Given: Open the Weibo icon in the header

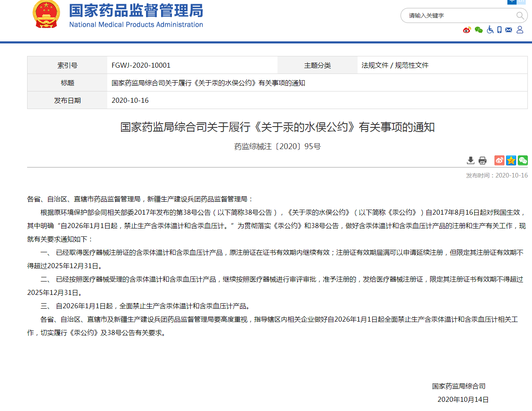Looking at the screenshot, I should click(467, 30).
